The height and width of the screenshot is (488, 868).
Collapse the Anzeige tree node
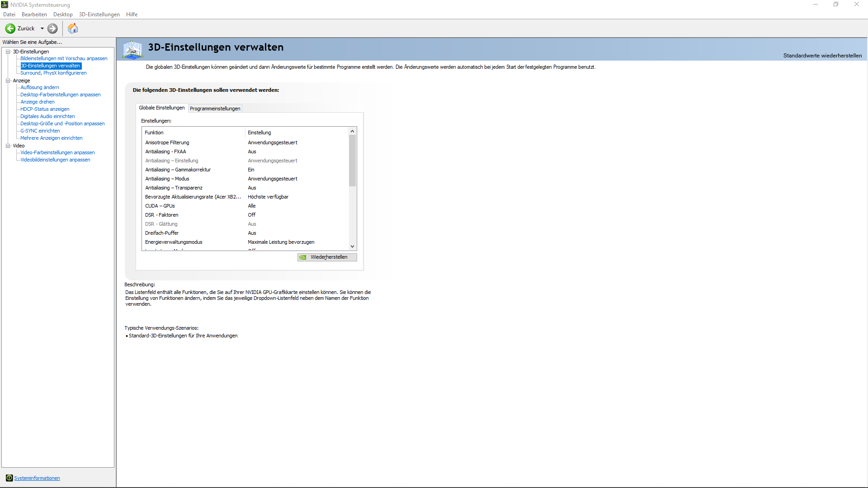click(8, 81)
